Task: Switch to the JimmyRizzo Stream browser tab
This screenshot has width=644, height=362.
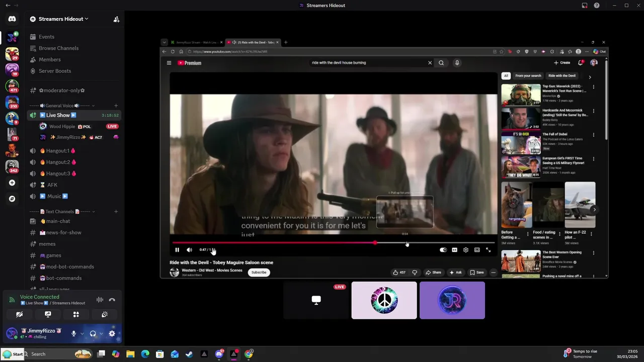Action: click(x=196, y=42)
